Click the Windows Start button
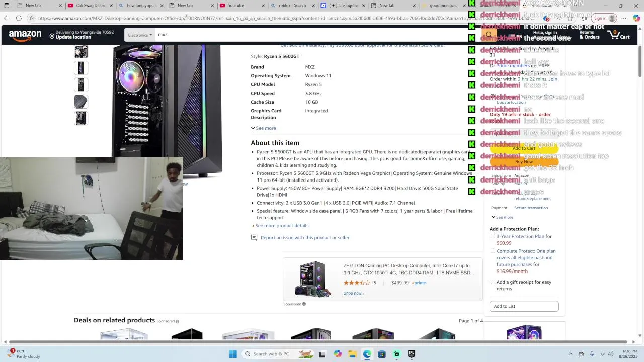The width and height of the screenshot is (644, 362). point(233,354)
